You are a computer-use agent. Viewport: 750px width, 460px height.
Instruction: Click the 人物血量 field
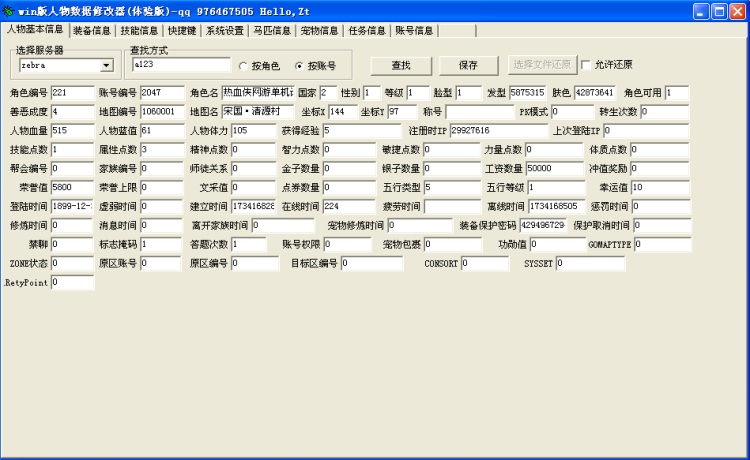[x=72, y=130]
